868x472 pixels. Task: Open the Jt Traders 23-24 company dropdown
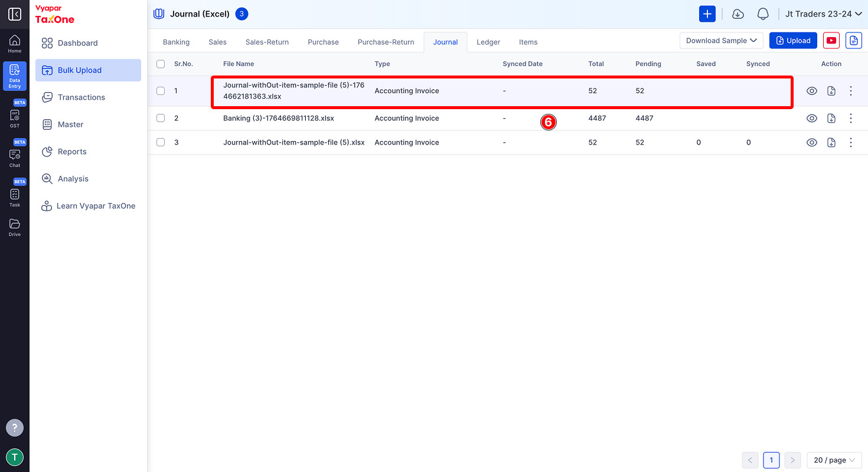click(824, 14)
